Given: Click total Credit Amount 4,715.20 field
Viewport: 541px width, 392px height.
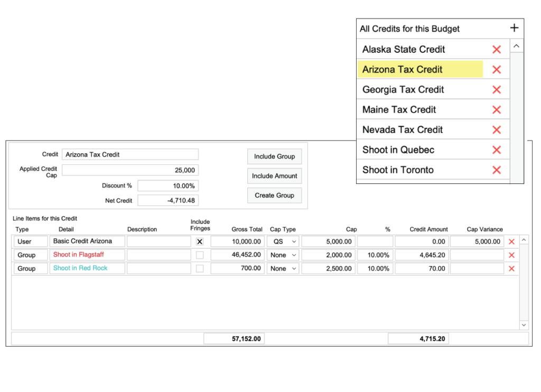Looking at the screenshot, I should point(418,339).
